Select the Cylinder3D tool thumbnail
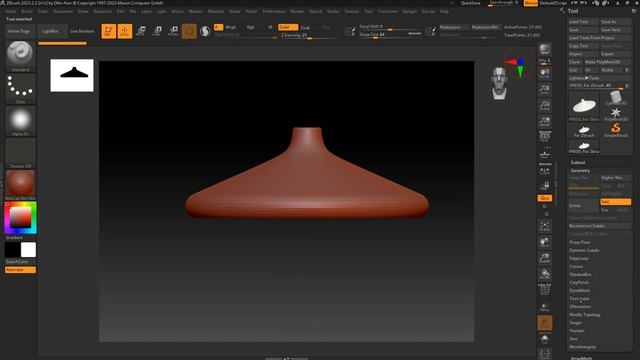Viewport: 640px width, 360px height. 616,98
